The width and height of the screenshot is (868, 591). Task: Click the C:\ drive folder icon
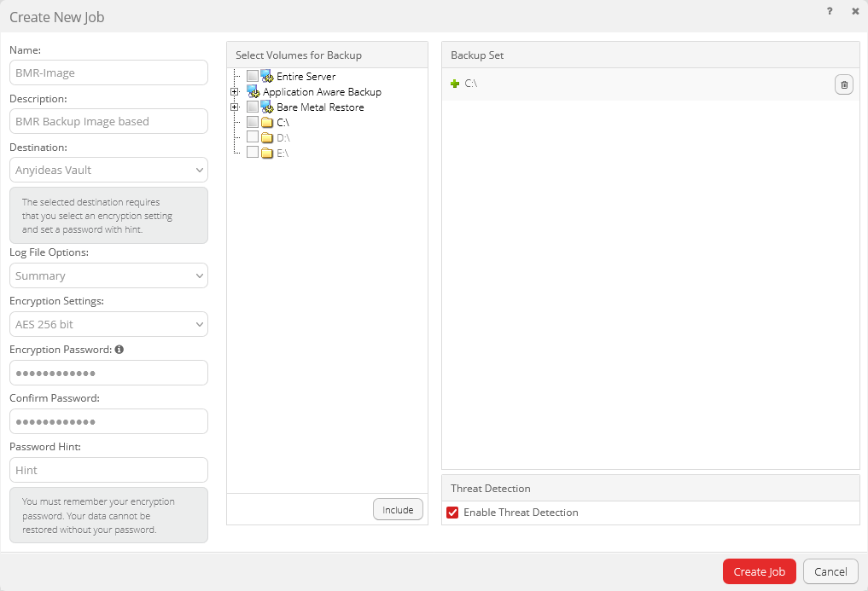coord(267,123)
